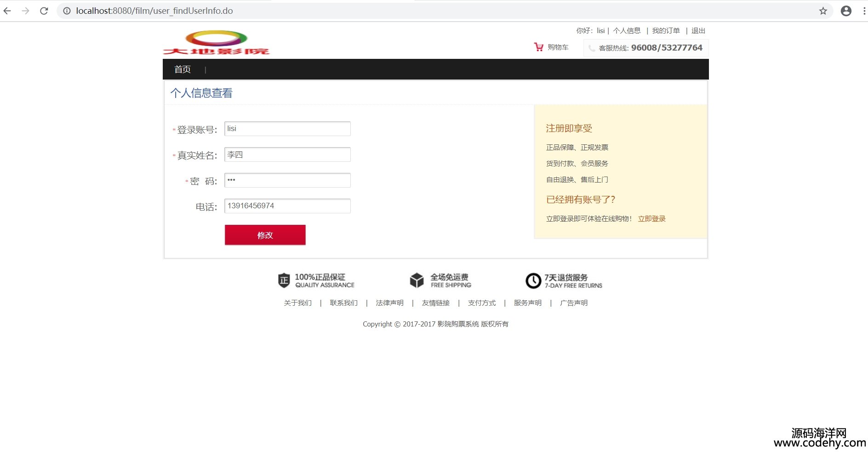This screenshot has width=868, height=452.
Task: Open the 购物车 link
Action: click(x=558, y=47)
